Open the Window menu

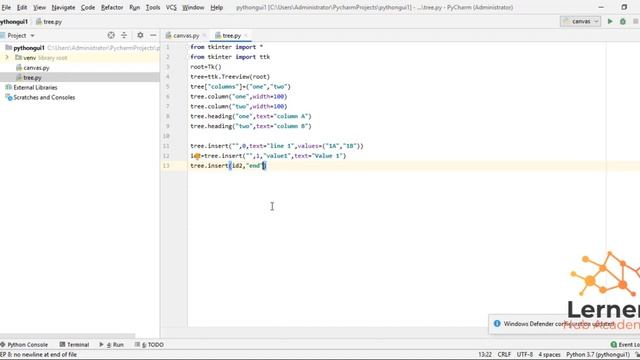[x=193, y=7]
